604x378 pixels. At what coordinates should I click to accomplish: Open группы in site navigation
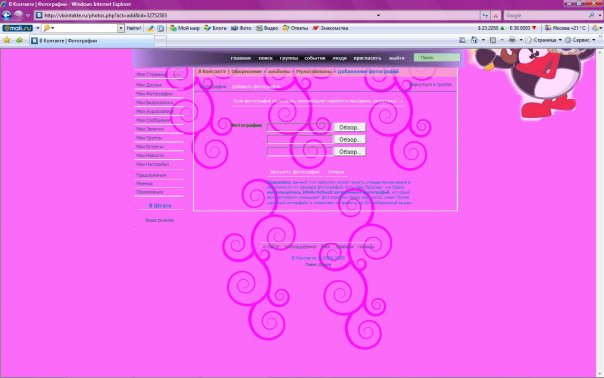pyautogui.click(x=289, y=58)
